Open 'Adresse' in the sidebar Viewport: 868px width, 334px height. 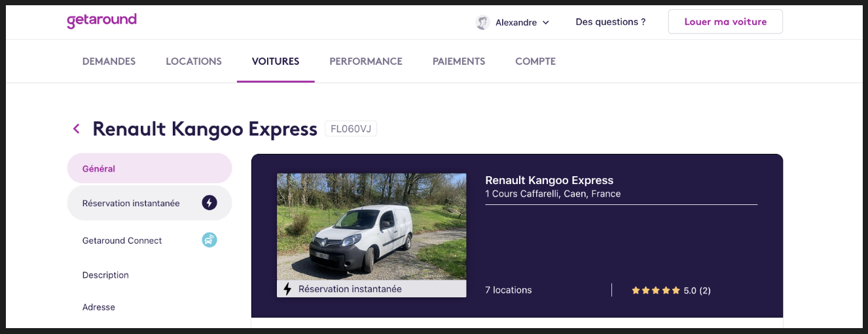point(99,307)
